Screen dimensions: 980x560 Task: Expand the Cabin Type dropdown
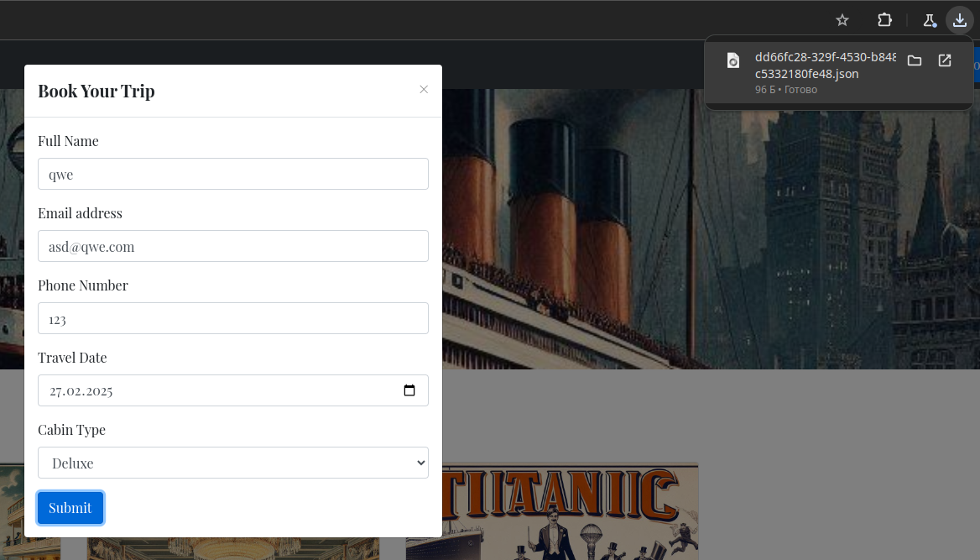click(233, 463)
